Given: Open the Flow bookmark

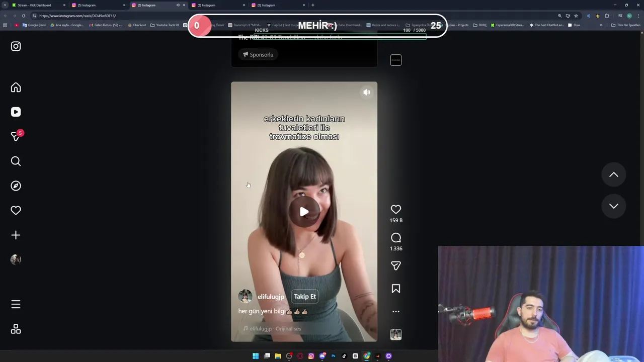Looking at the screenshot, I should 574,25.
